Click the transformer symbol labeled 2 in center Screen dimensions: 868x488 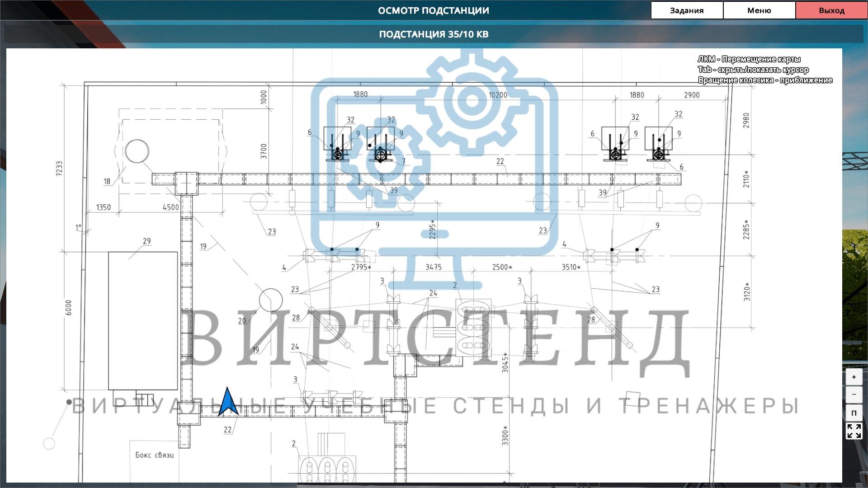(x=473, y=327)
